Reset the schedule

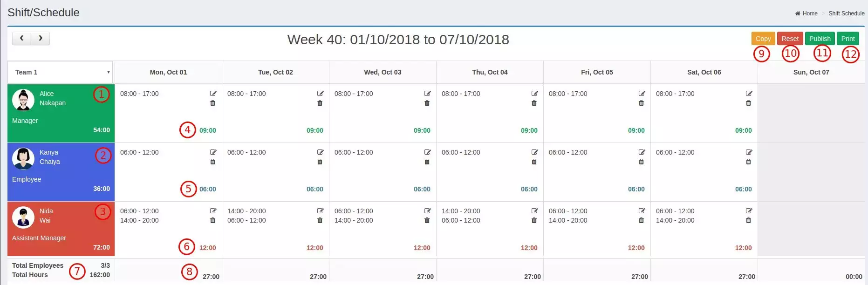coord(790,39)
